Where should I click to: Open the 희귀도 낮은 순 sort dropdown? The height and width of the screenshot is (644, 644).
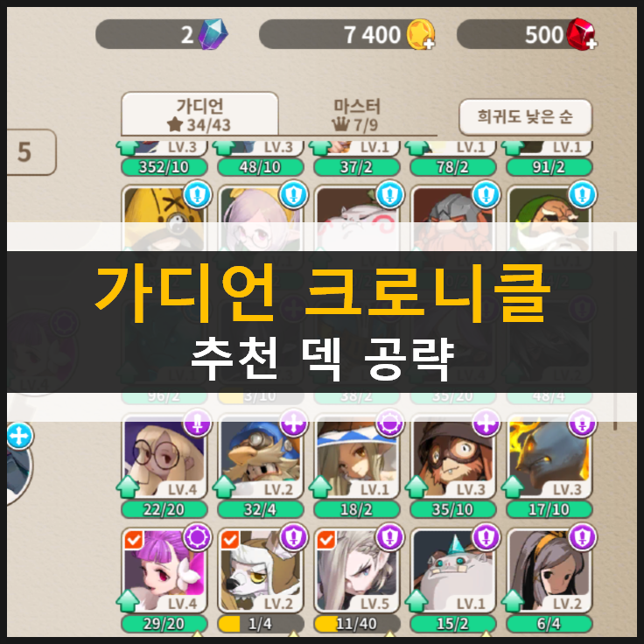(x=525, y=116)
